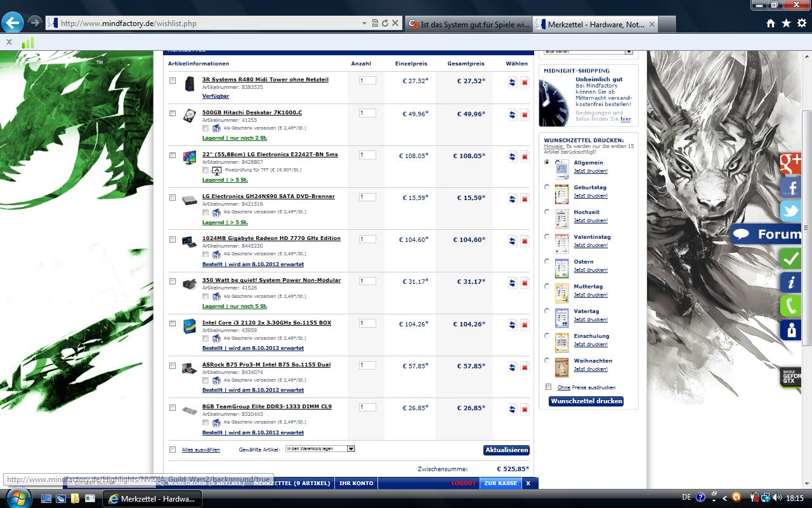This screenshot has height=508, width=812.
Task: Open browser tools gear icon
Action: pyautogui.click(x=801, y=23)
